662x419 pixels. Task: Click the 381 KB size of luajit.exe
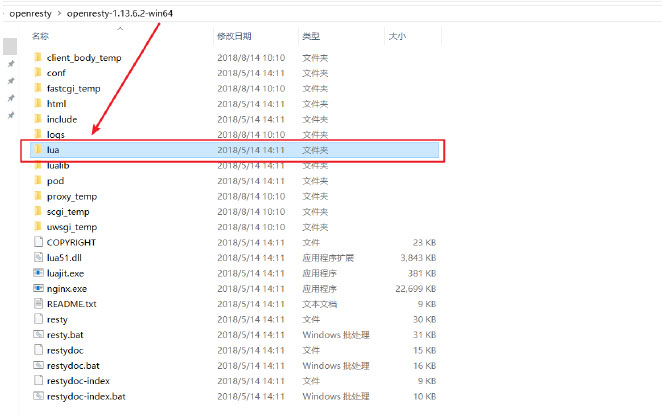click(x=422, y=273)
